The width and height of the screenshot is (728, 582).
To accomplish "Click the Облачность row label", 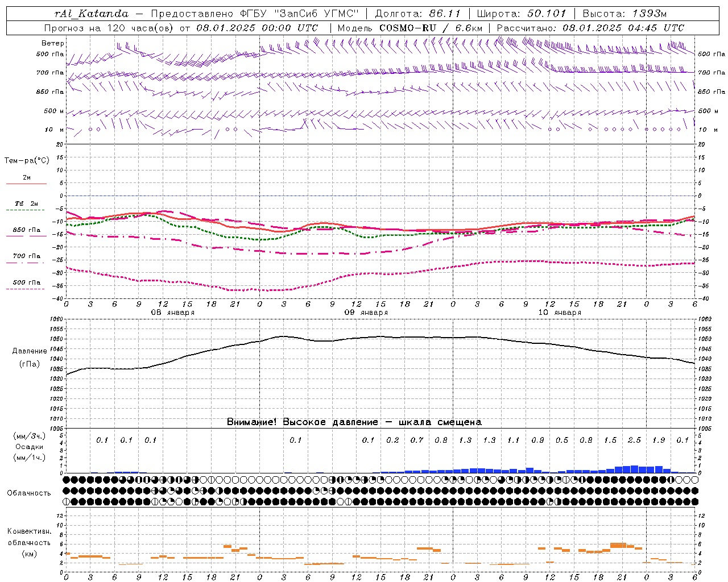I will tap(29, 493).
